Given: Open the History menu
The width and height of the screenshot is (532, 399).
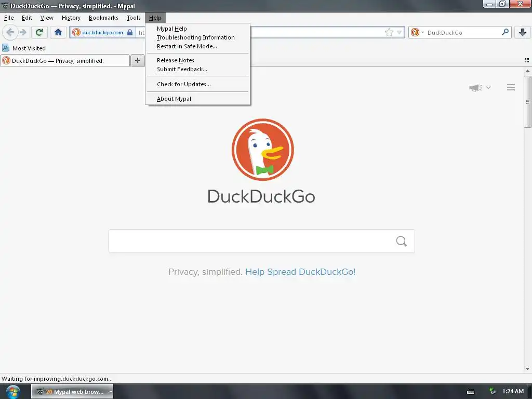Looking at the screenshot, I should (71, 18).
